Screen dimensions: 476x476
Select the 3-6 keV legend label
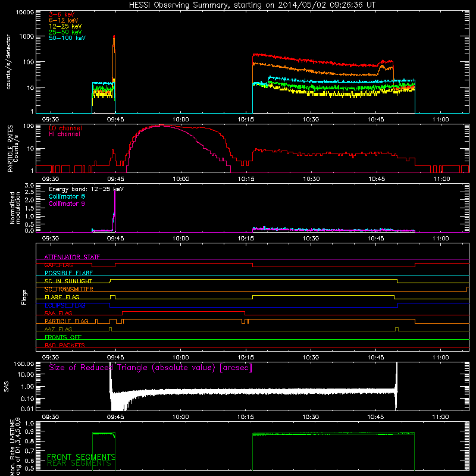[x=61, y=14]
